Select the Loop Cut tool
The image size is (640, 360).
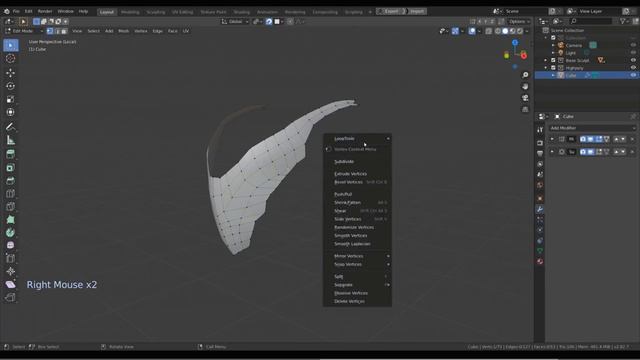(x=11, y=193)
